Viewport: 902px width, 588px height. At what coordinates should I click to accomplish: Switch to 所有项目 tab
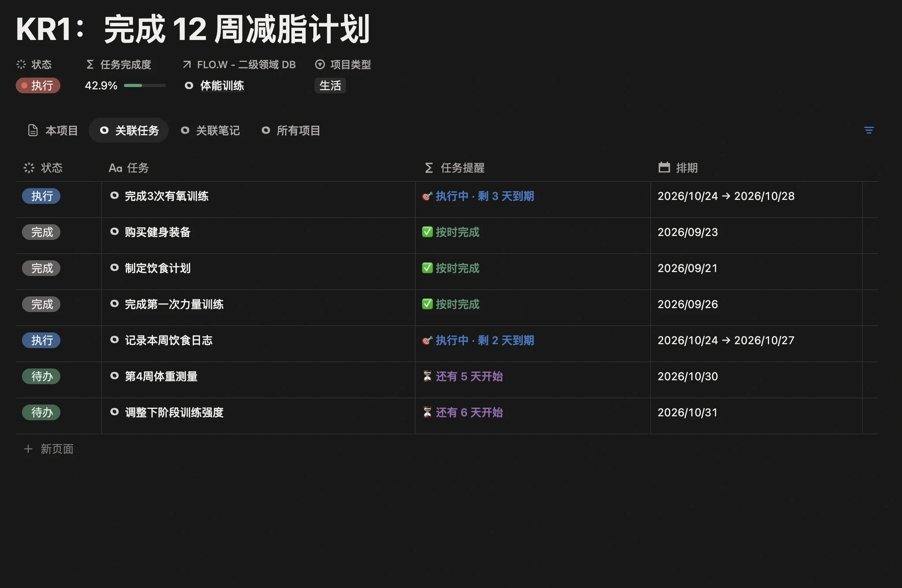pyautogui.click(x=291, y=130)
